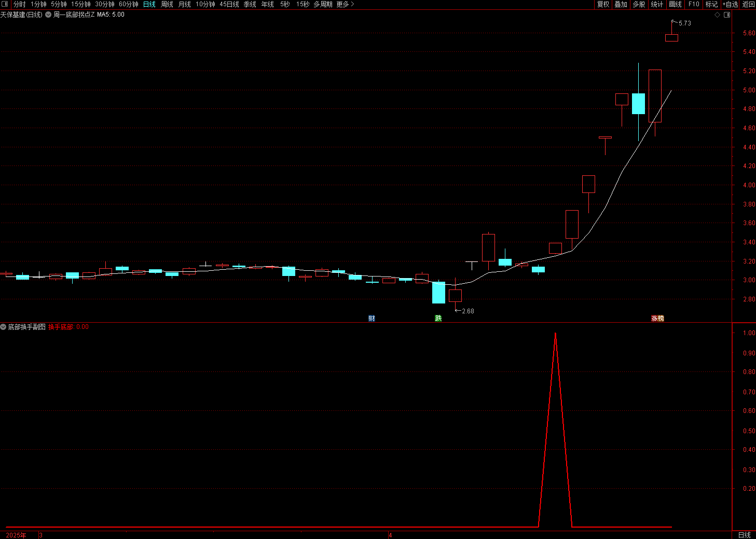Expand the 更多 periods menu
The image size is (756, 539).
pos(346,4)
